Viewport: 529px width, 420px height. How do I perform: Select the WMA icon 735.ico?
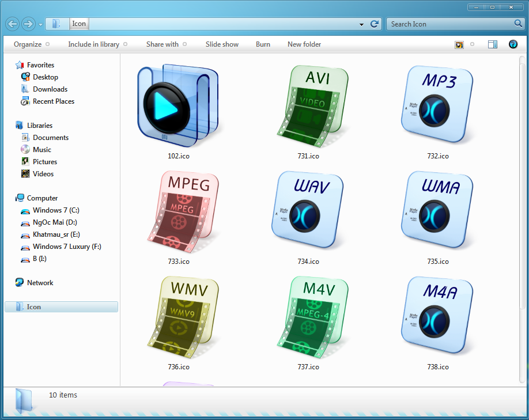point(437,210)
